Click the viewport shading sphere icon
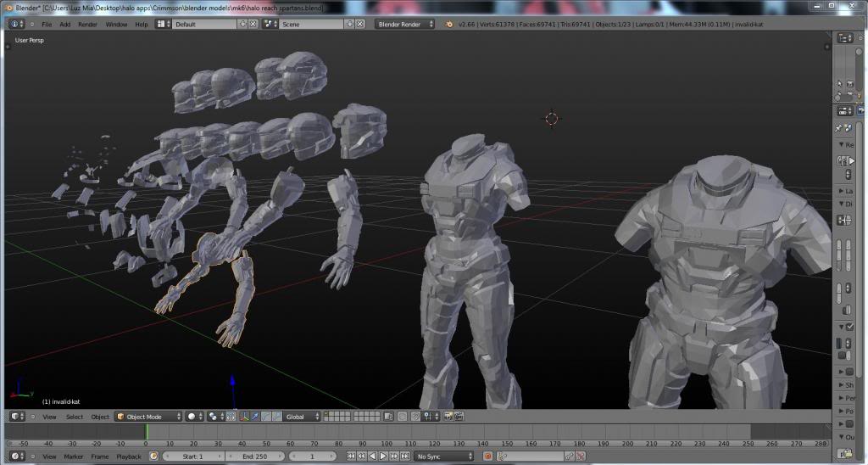This screenshot has height=465, width=868. 192,417
